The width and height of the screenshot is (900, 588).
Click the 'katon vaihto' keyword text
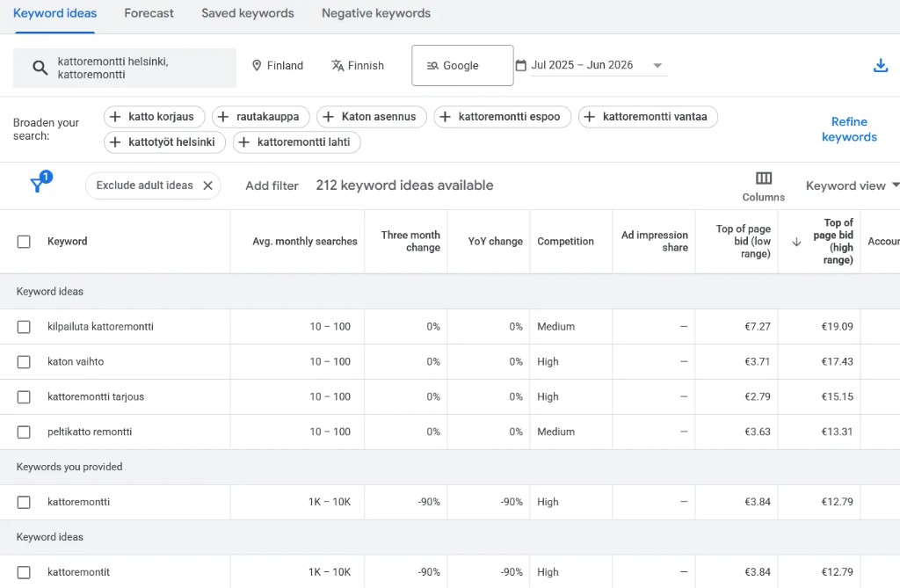click(76, 362)
